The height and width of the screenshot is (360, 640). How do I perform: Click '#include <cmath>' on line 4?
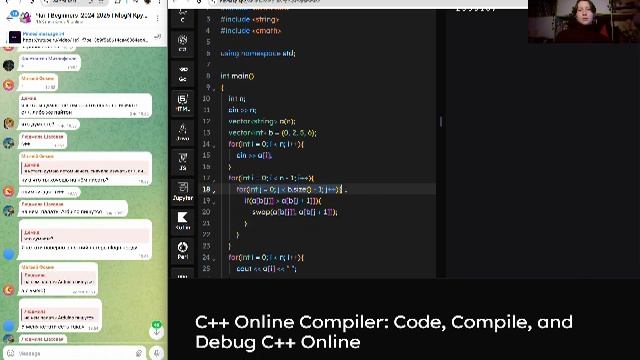coord(251,31)
